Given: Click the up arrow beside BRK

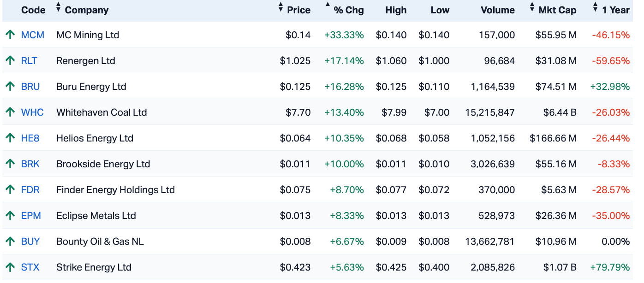Looking at the screenshot, I should tap(10, 164).
